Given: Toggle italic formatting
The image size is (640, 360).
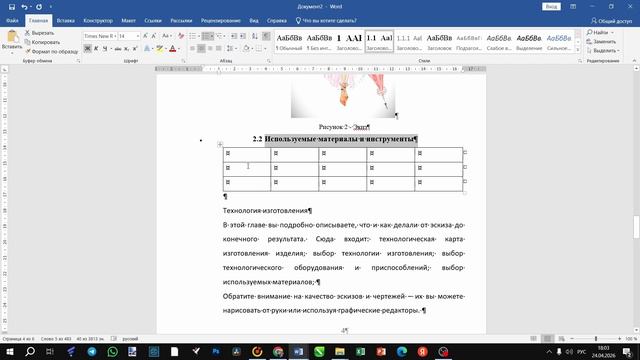Looking at the screenshot, I should [x=96, y=49].
